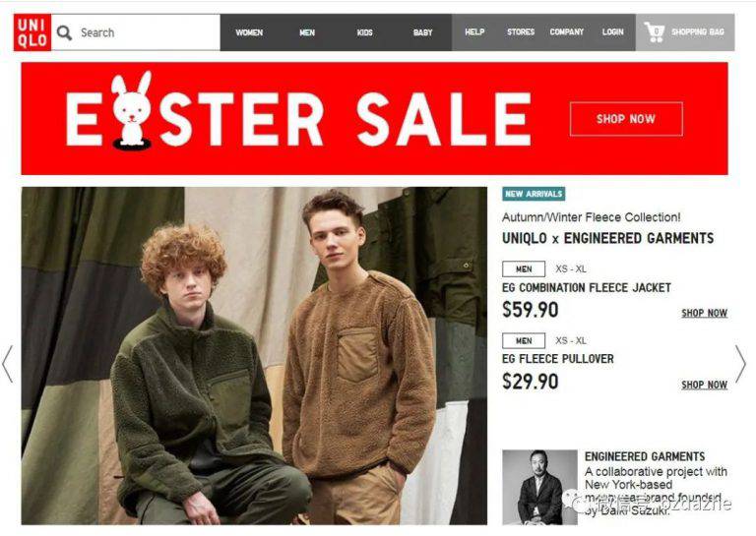Click the NEW ARRIVALS badge

tap(534, 194)
